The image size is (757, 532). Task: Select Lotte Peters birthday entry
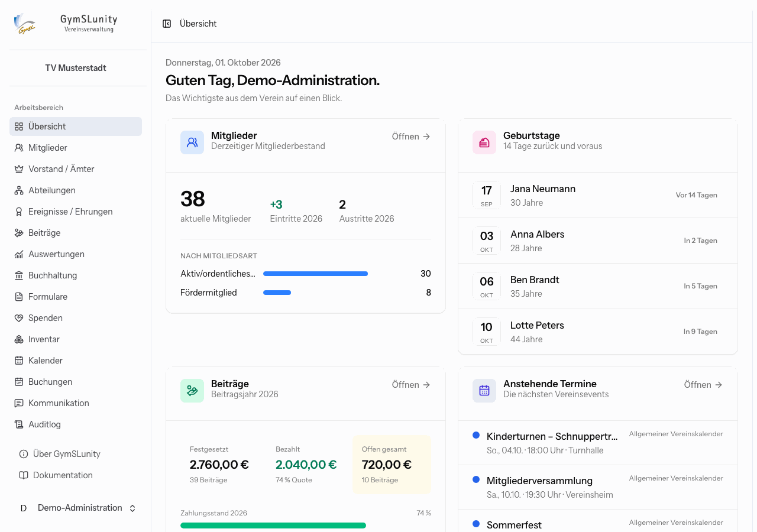pyautogui.click(x=598, y=332)
